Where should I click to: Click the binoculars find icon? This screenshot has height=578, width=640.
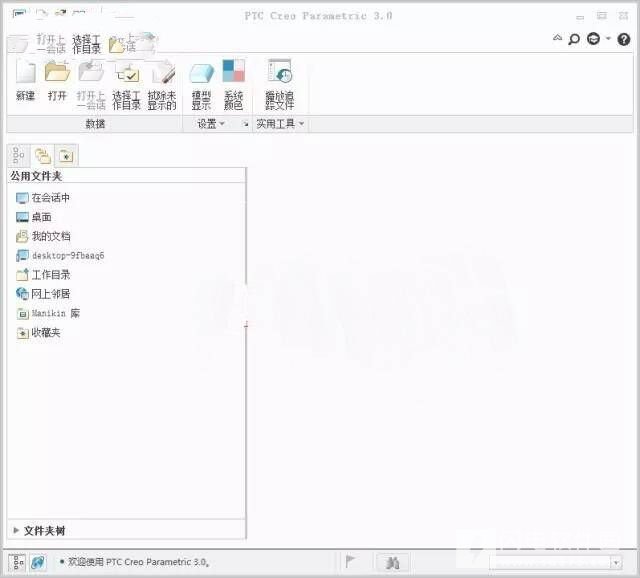392,563
